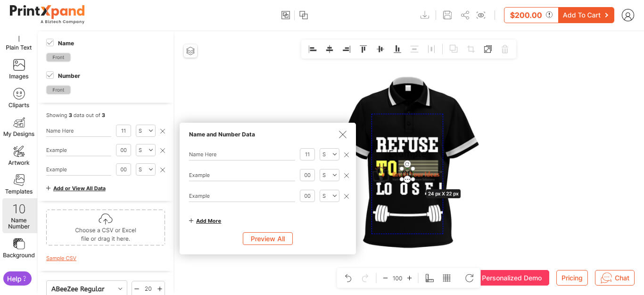Open the Cliparts sidebar tab

[x=19, y=98]
